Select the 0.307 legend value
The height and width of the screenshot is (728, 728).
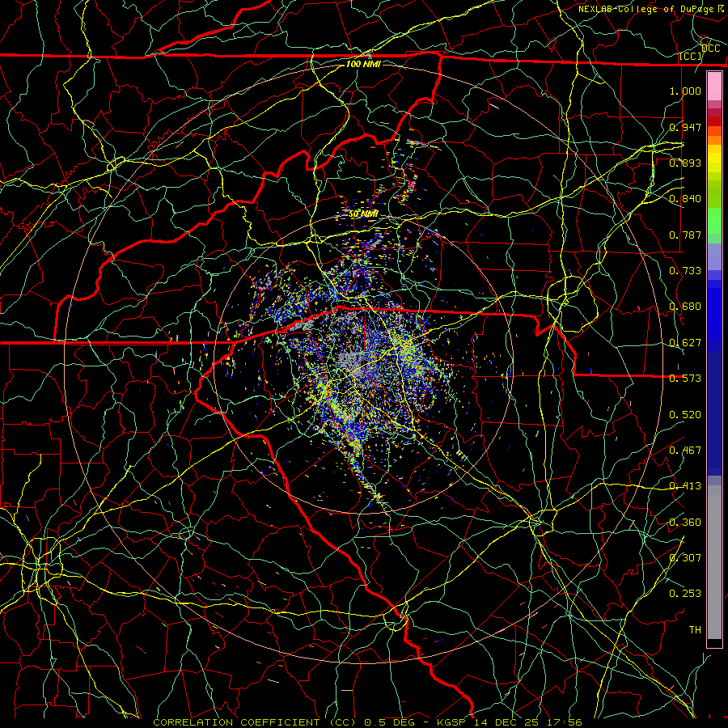pyautogui.click(x=685, y=558)
